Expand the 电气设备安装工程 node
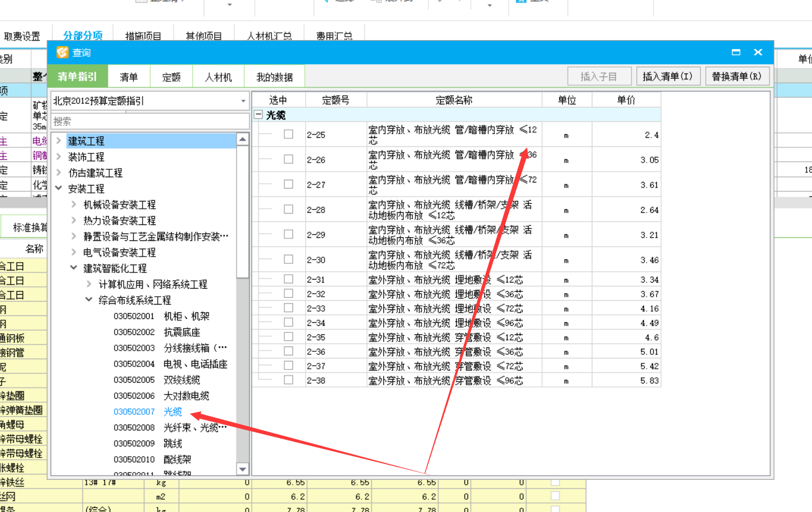 74,252
